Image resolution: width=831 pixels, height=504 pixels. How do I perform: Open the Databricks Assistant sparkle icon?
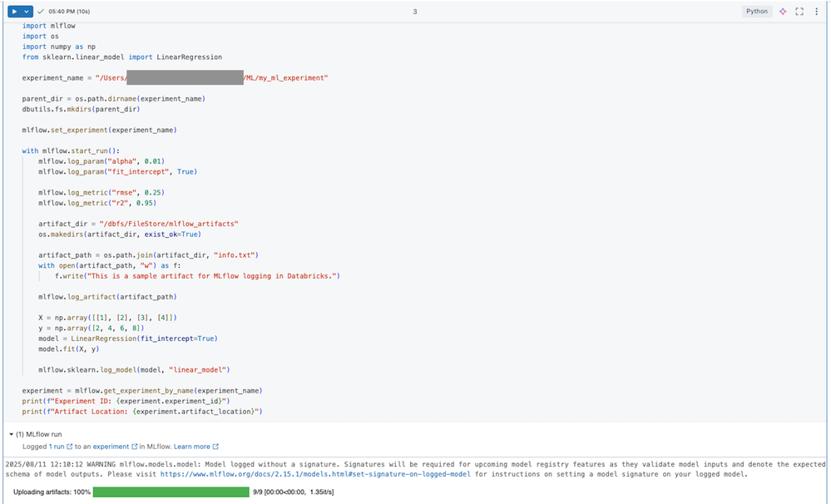click(x=783, y=12)
